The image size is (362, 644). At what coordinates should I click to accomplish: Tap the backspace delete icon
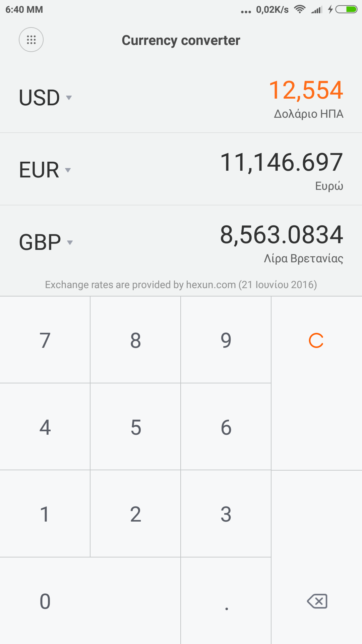[x=317, y=601]
